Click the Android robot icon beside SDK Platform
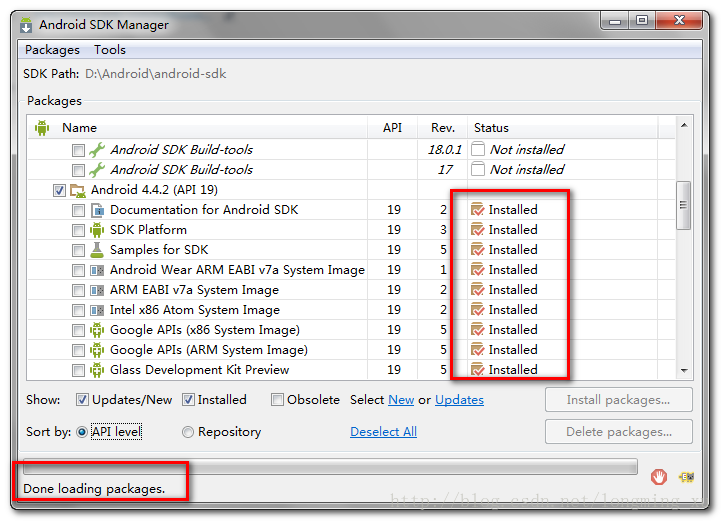Screen dimensions: 721x521 pos(97,230)
